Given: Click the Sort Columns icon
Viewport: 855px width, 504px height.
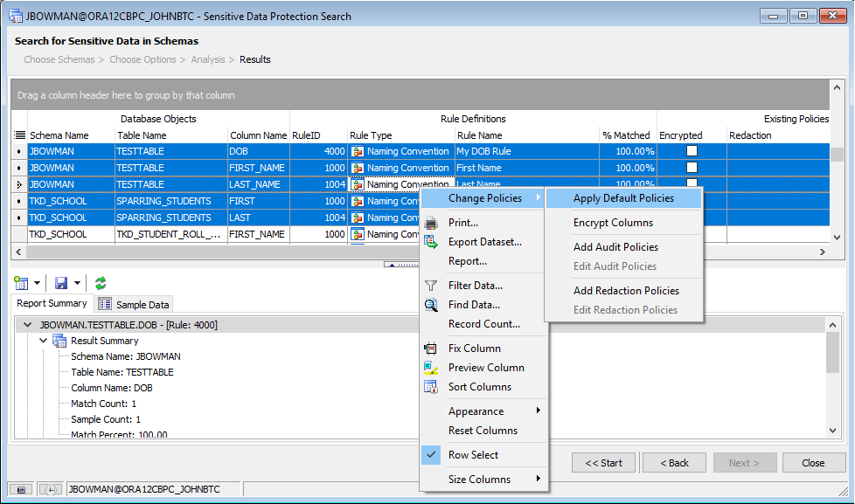Looking at the screenshot, I should click(x=431, y=387).
